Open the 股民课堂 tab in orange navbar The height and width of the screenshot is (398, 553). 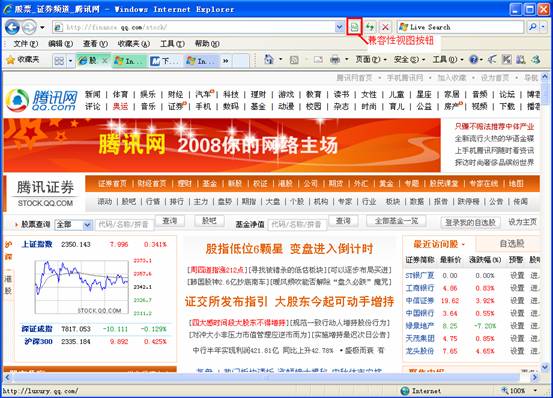click(444, 184)
